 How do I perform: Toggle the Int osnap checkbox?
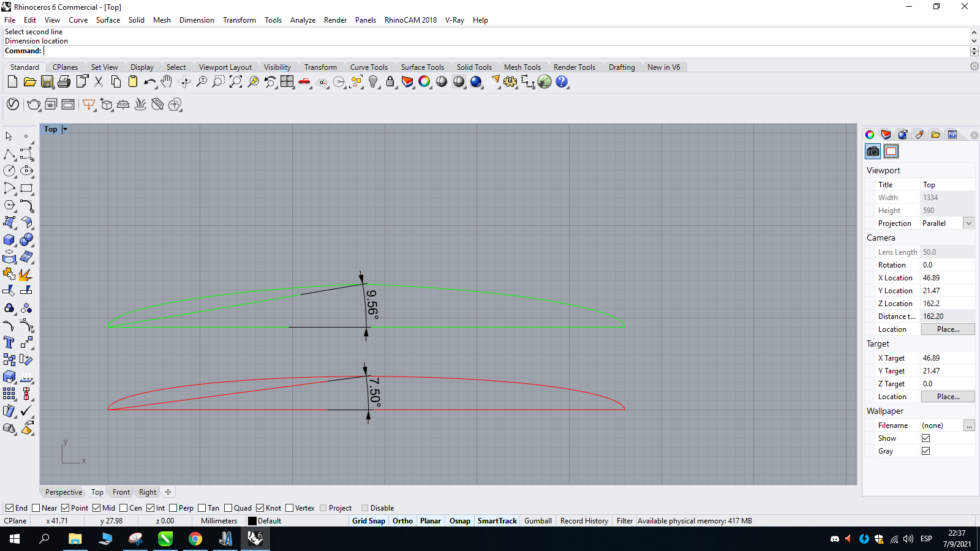pos(151,508)
